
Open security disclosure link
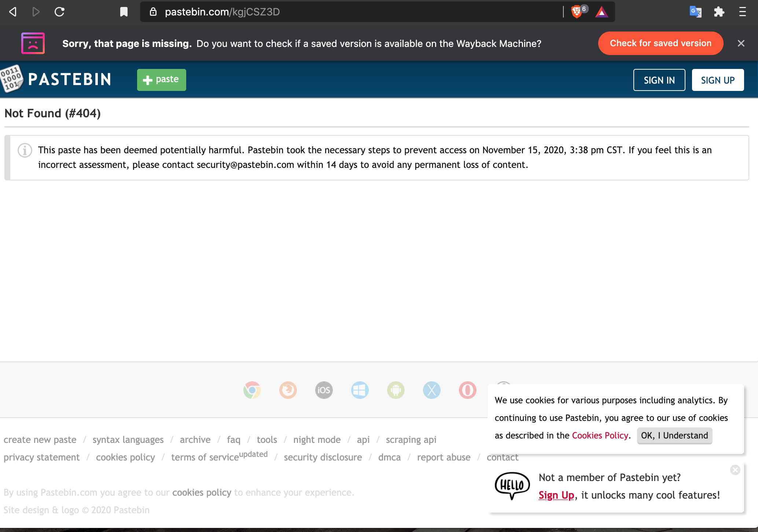pos(323,457)
